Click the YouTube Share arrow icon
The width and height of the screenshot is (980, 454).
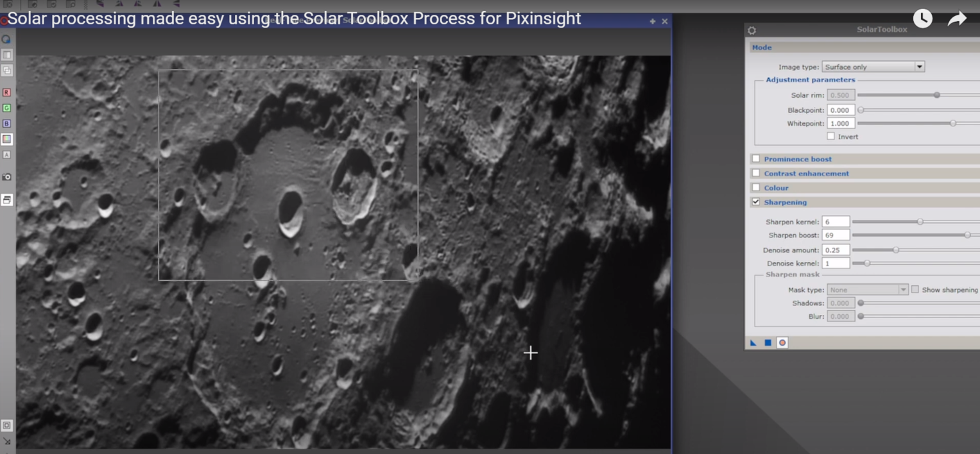click(957, 19)
